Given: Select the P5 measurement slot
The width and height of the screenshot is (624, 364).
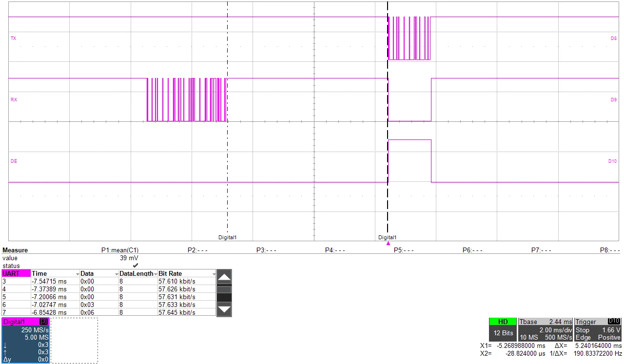Looking at the screenshot, I should click(404, 250).
